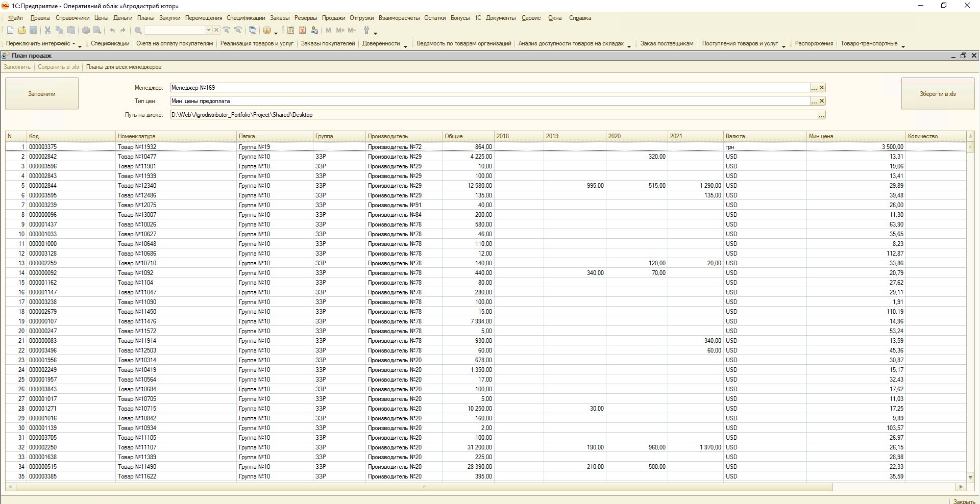Click the New document icon in toolbar
980x504 pixels.
pyautogui.click(x=10, y=31)
